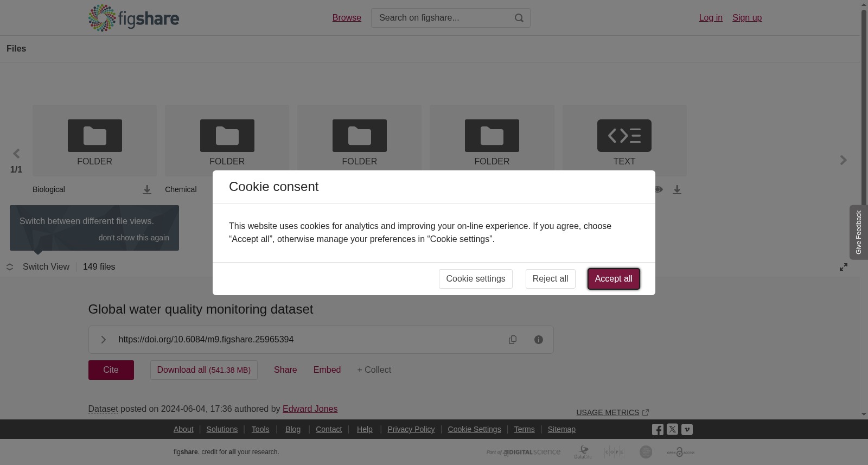Viewport: 868px width, 465px height.
Task: Open Cookie settings in dialog
Action: 476,279
